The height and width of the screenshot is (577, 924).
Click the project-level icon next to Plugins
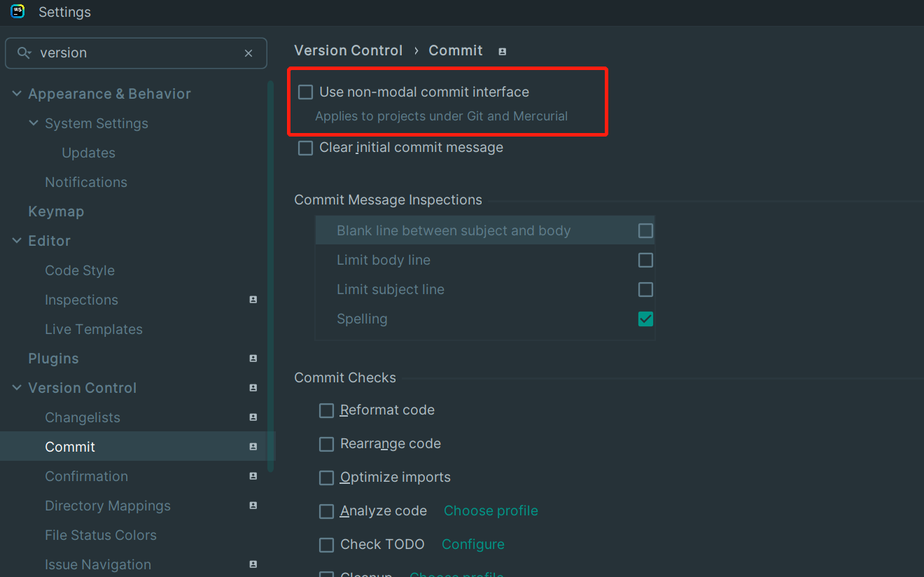click(253, 359)
